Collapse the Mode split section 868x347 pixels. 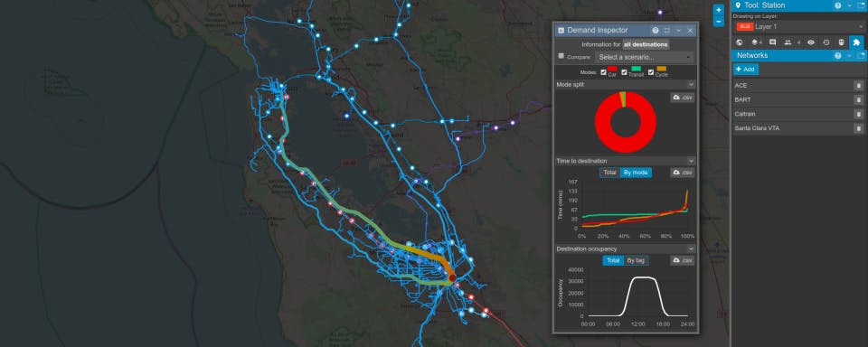tap(691, 85)
